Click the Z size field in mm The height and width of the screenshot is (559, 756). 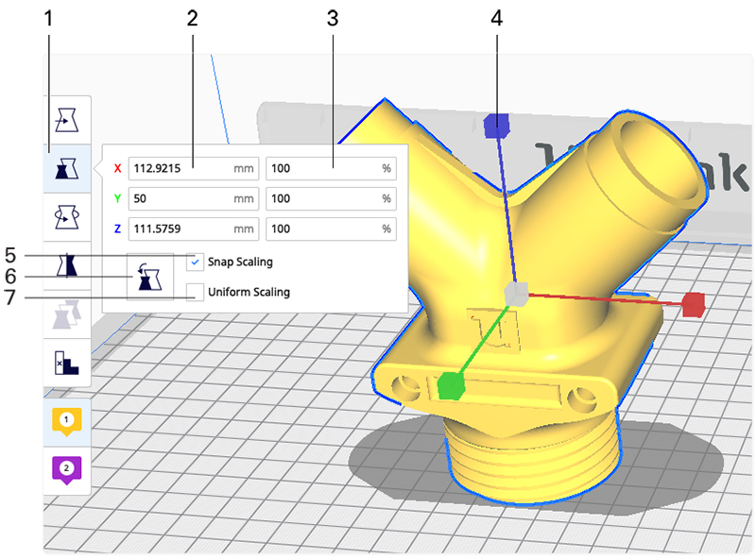(x=180, y=229)
